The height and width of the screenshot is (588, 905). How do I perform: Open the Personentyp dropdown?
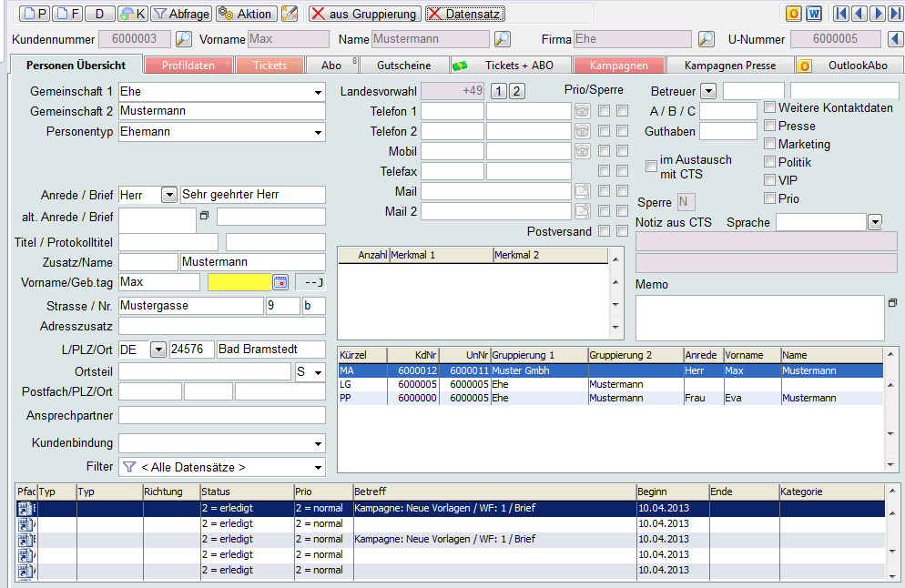click(x=318, y=132)
